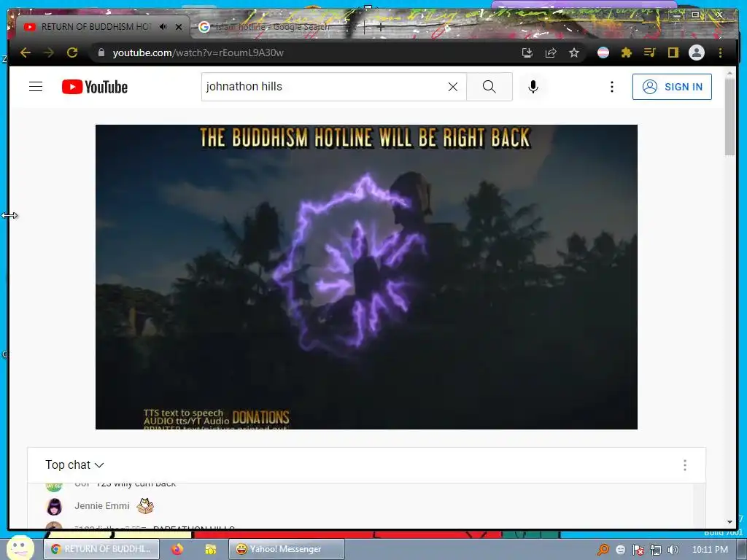Open the Action Center flag tray icon
Image resolution: width=747 pixels, height=560 pixels.
tap(638, 550)
